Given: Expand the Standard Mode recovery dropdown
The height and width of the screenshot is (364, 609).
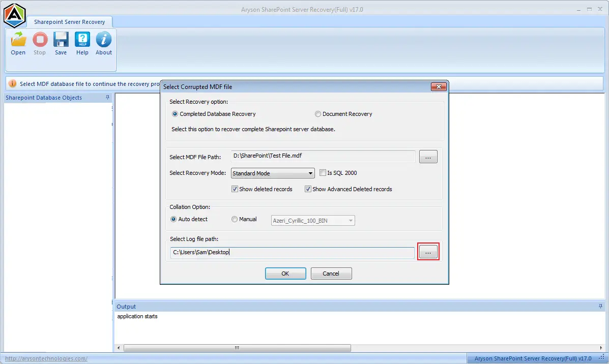Looking at the screenshot, I should point(273,173).
